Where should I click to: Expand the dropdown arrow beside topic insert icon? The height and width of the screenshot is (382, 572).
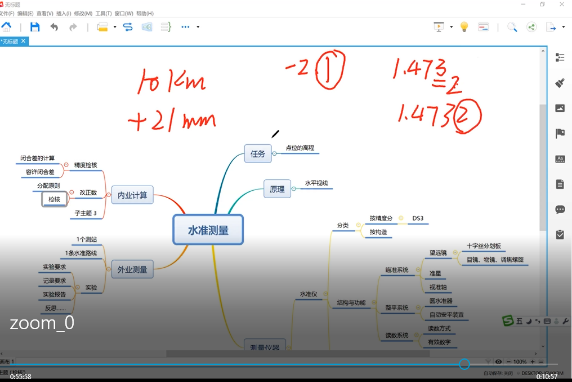pyautogui.click(x=115, y=27)
